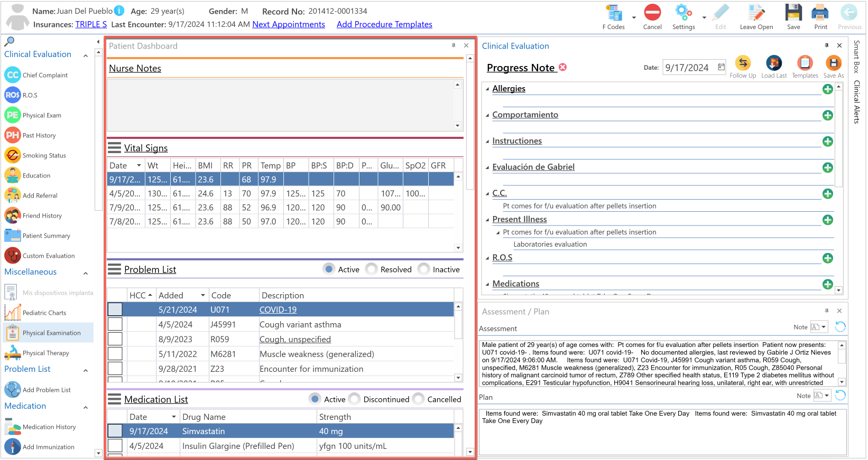Check the COVID-19 problem row checkbox
The height and width of the screenshot is (460, 868).
[115, 309]
